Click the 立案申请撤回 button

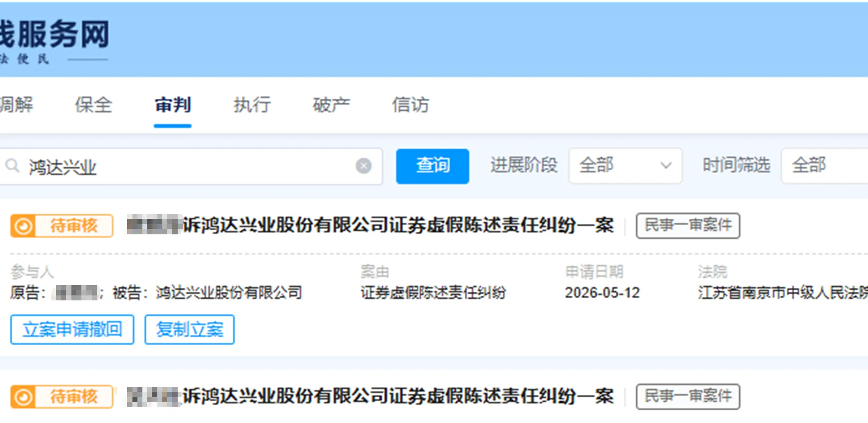coord(72,329)
